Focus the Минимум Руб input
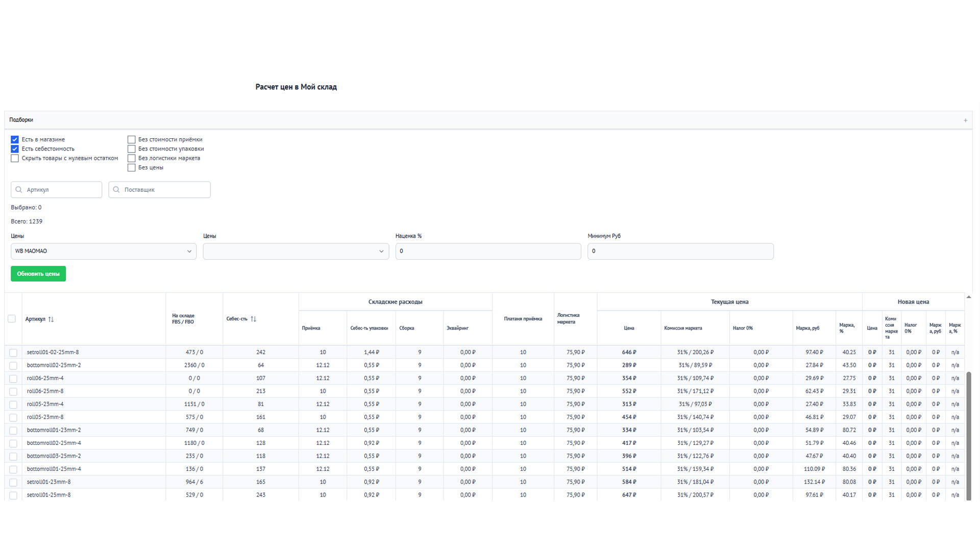Screen dimensions: 980x551 (680, 251)
